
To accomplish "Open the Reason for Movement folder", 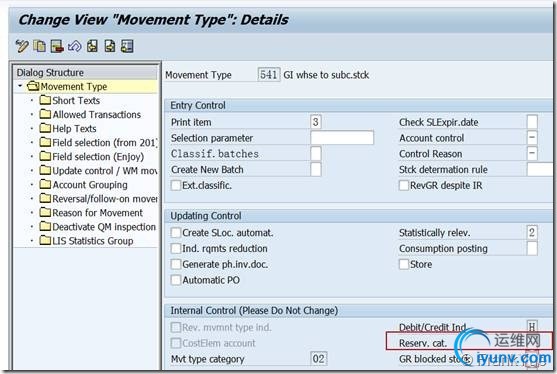I will [x=91, y=213].
